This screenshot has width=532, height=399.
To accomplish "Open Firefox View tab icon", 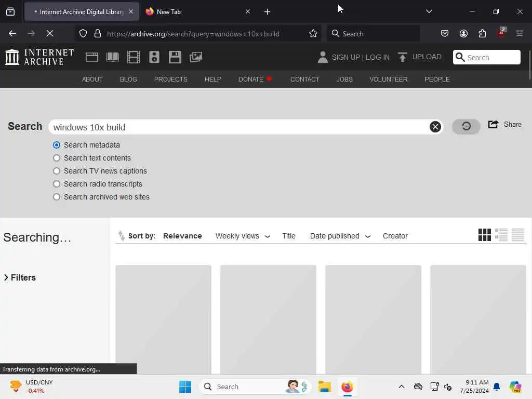I will tap(10, 11).
